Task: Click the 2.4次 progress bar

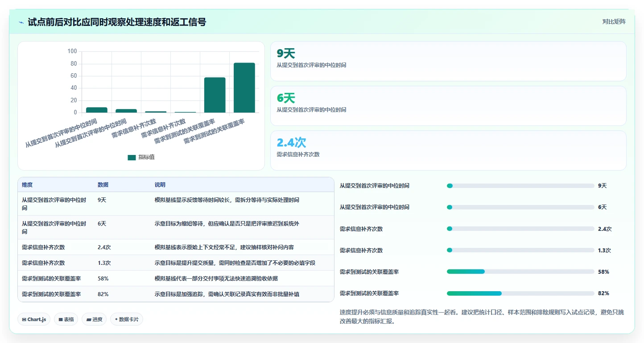Action: (520, 229)
